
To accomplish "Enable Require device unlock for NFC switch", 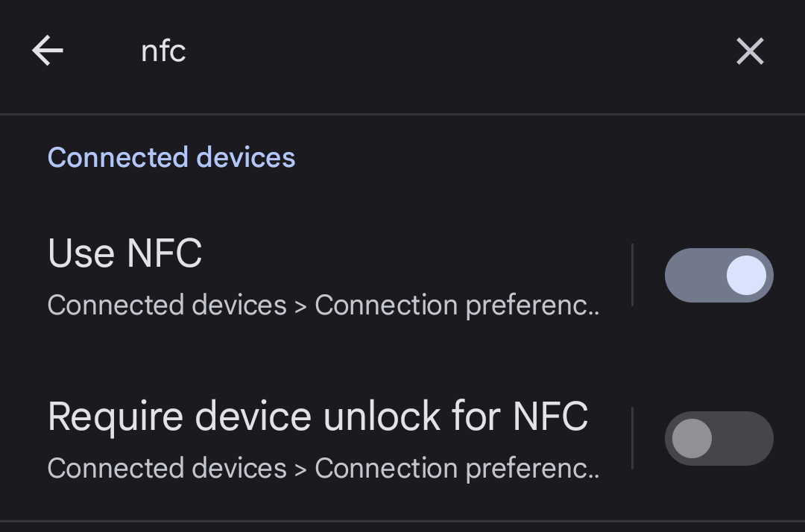I will pyautogui.click(x=719, y=438).
